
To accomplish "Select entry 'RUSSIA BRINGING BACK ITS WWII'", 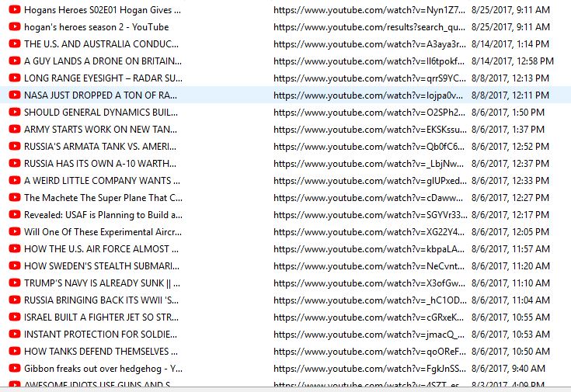I will [x=101, y=300].
